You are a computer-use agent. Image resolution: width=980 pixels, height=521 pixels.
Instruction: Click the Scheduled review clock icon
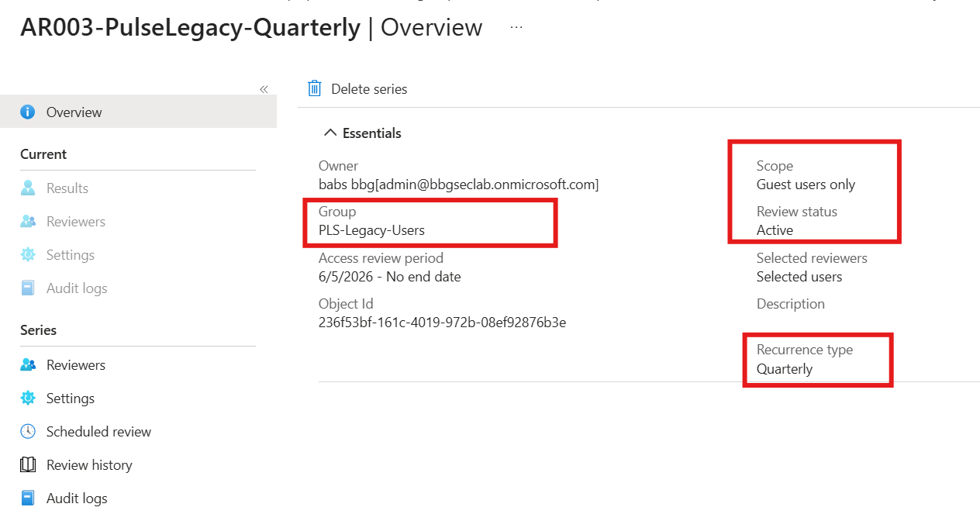coord(28,432)
